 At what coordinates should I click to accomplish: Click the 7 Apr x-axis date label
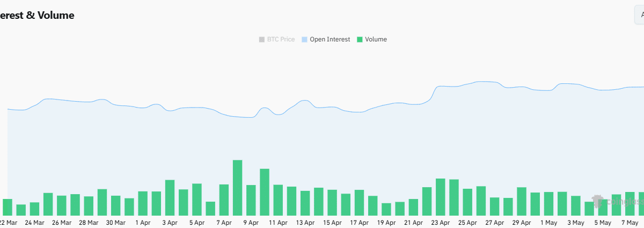pyautogui.click(x=224, y=223)
